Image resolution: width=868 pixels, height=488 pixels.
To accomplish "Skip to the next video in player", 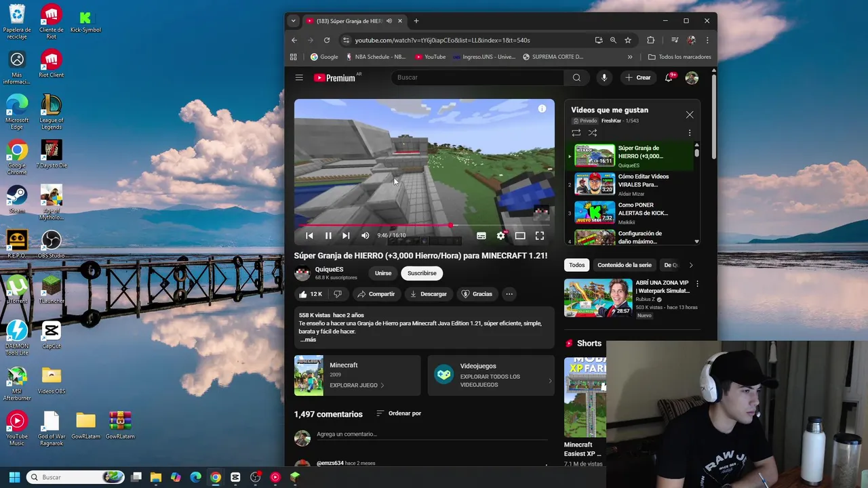I will pyautogui.click(x=346, y=236).
